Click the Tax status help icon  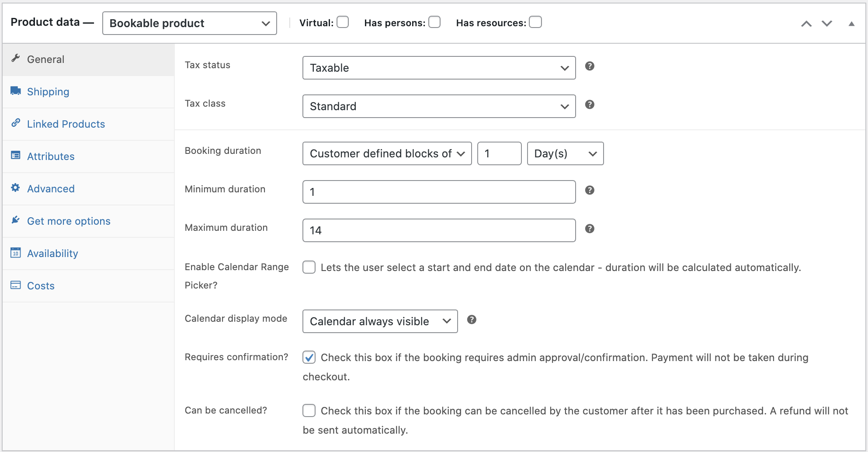pyautogui.click(x=590, y=66)
